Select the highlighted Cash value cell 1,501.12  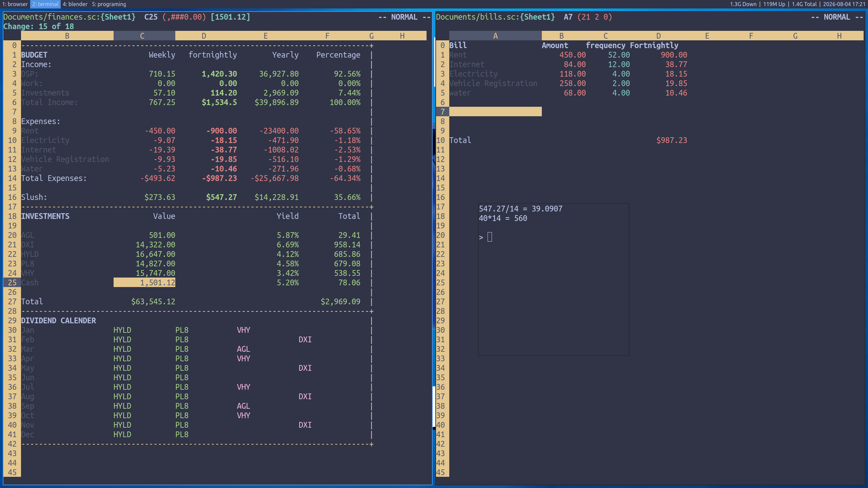pos(144,282)
